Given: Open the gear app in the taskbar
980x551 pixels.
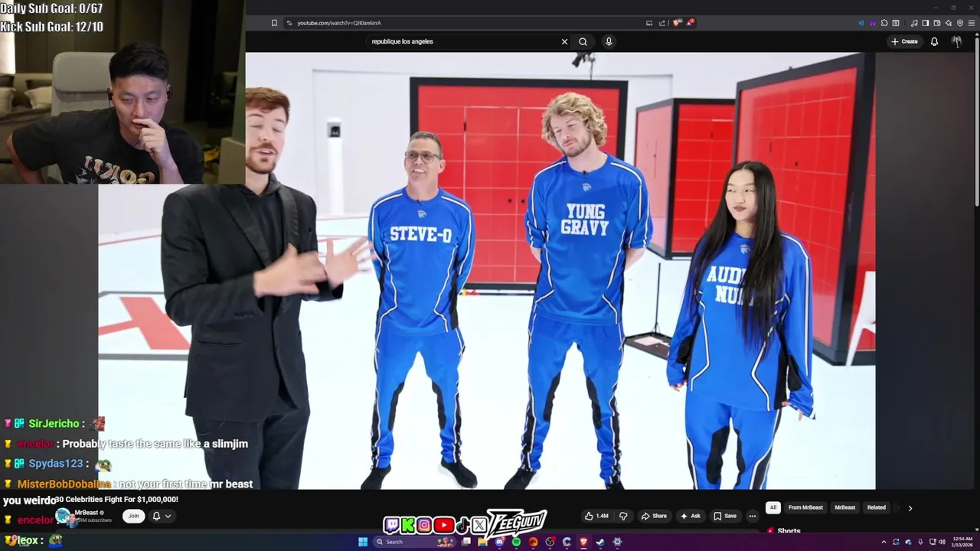Looking at the screenshot, I should coord(617,542).
